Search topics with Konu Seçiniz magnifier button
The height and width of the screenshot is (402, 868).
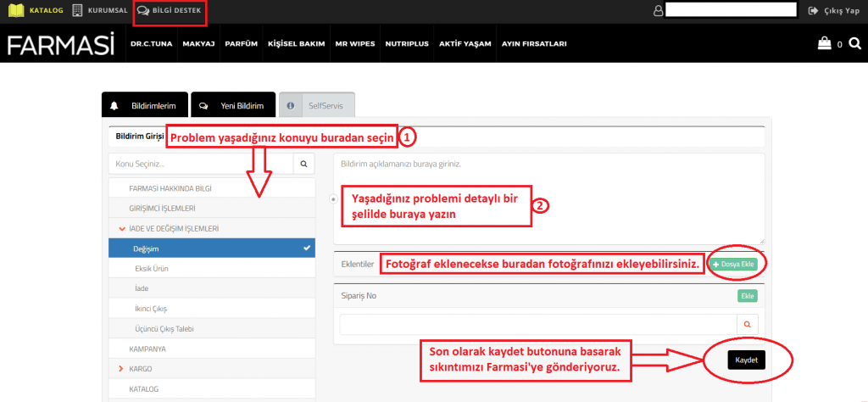pyautogui.click(x=303, y=164)
